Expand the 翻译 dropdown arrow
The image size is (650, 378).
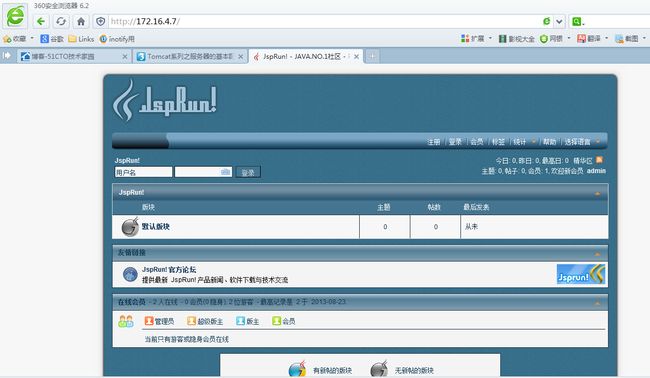606,38
